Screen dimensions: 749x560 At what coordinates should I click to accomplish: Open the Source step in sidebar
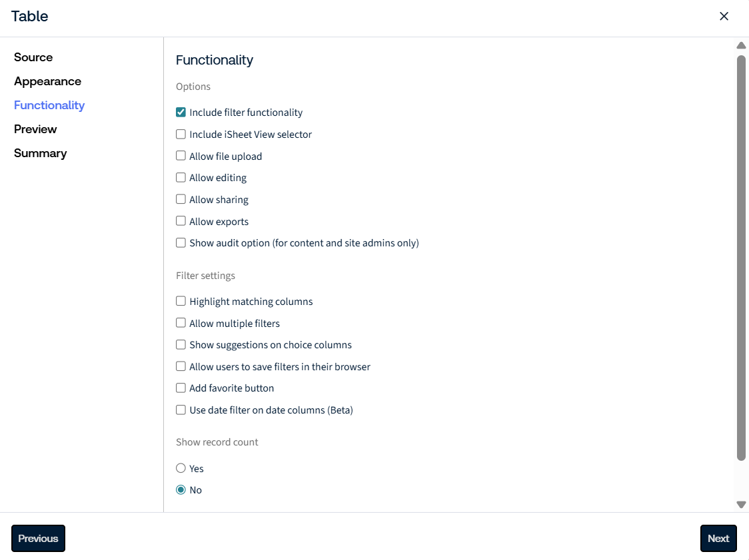(33, 57)
